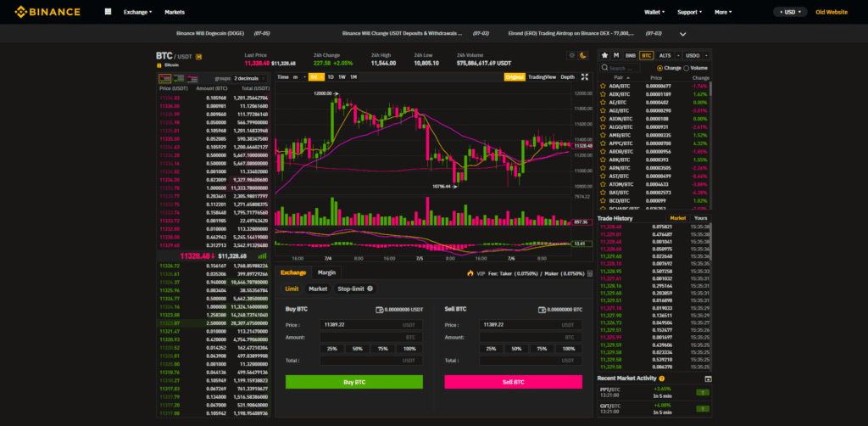Select the TradingView chart tab
Image resolution: width=868 pixels, height=426 pixels.
pyautogui.click(x=541, y=76)
